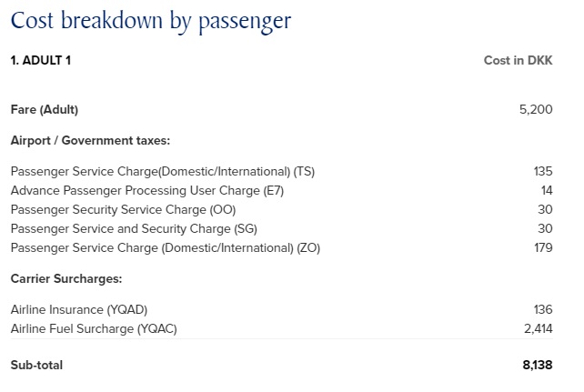Click the 8,138 sub-total amount
584x392 pixels.
point(537,365)
